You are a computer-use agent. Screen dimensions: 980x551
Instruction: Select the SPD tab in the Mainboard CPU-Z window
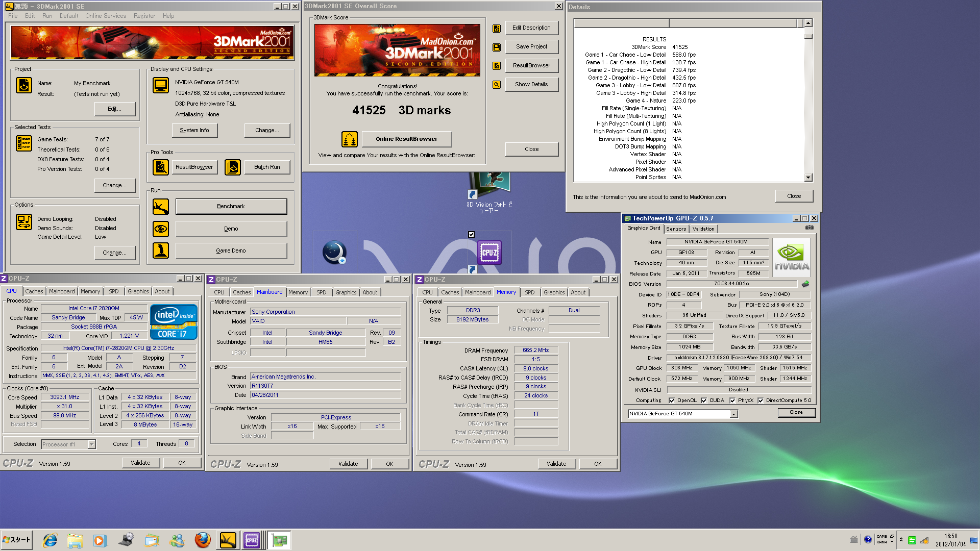(321, 292)
